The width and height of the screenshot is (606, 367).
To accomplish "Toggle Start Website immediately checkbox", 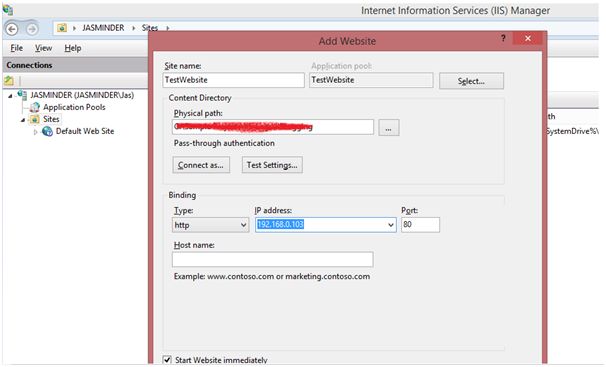I will [x=167, y=360].
